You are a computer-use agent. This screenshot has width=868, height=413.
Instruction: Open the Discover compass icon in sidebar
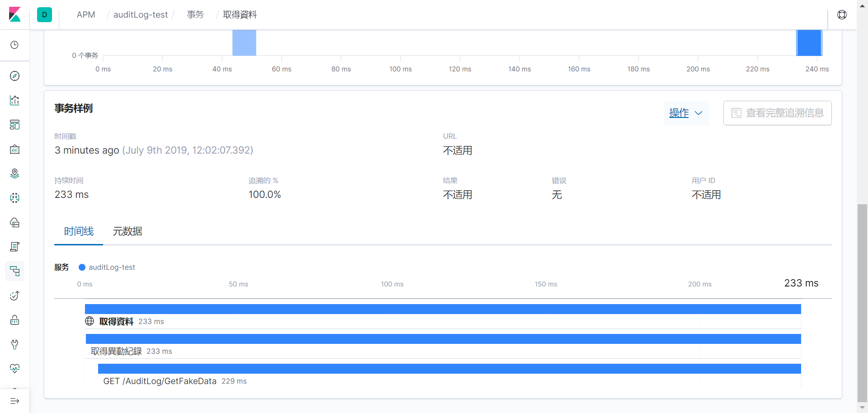point(14,76)
